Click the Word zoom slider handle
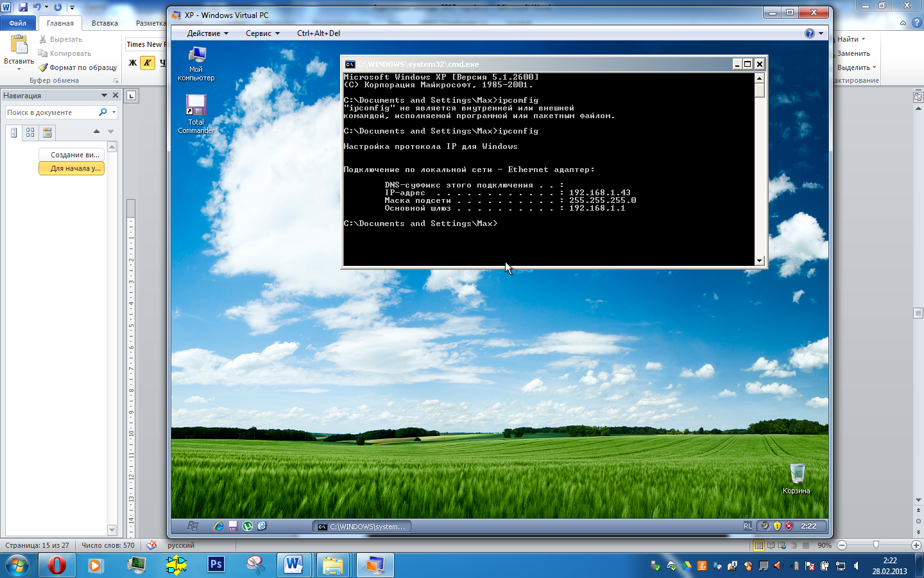 click(x=876, y=545)
